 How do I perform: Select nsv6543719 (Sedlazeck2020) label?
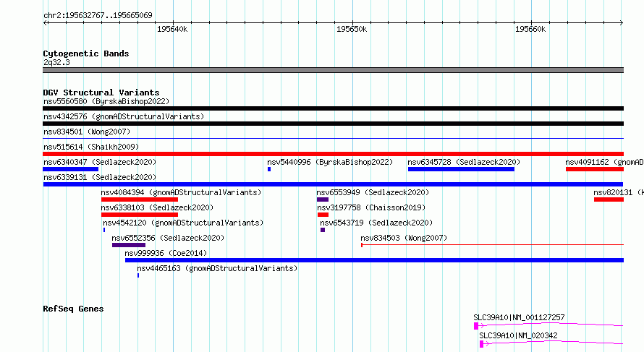(376, 223)
